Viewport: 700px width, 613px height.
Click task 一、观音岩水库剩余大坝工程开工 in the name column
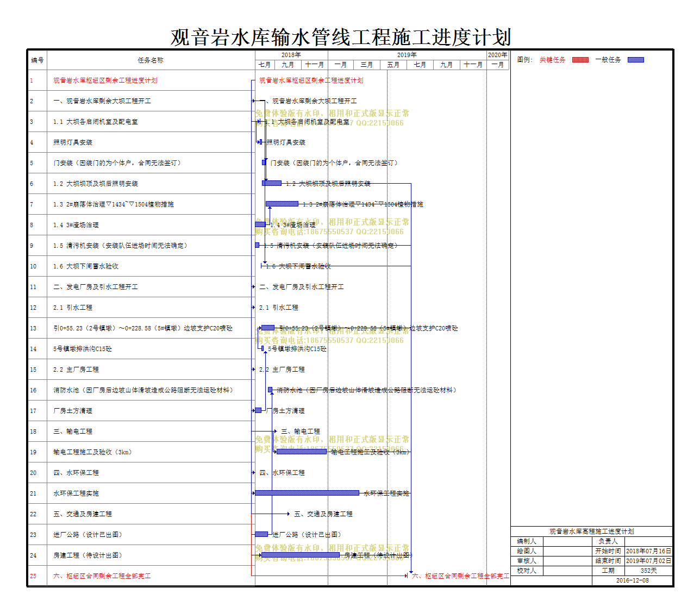pos(102,101)
